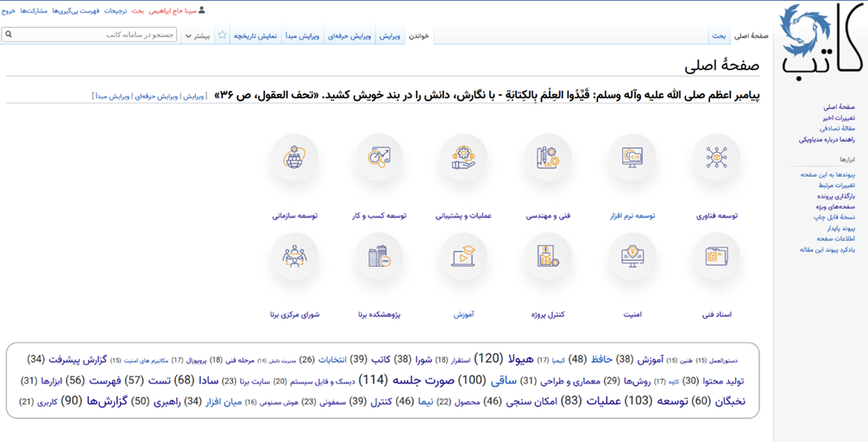Open the اسناد فنی documents icon
The height and width of the screenshot is (442, 868).
coord(716,256)
